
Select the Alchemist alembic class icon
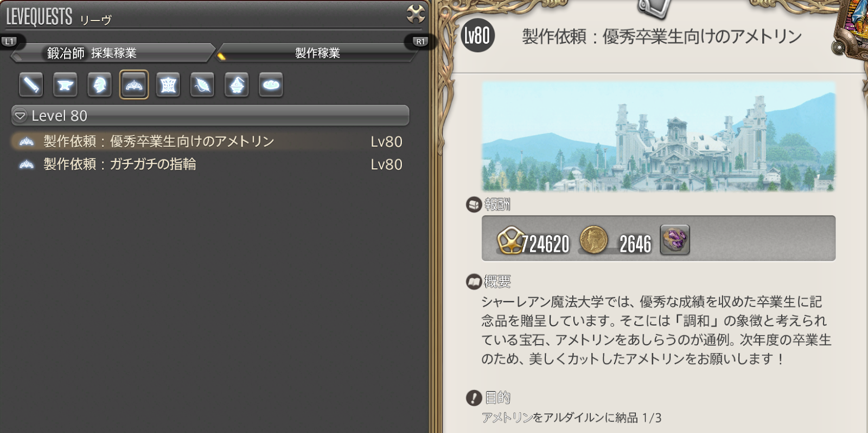point(237,85)
